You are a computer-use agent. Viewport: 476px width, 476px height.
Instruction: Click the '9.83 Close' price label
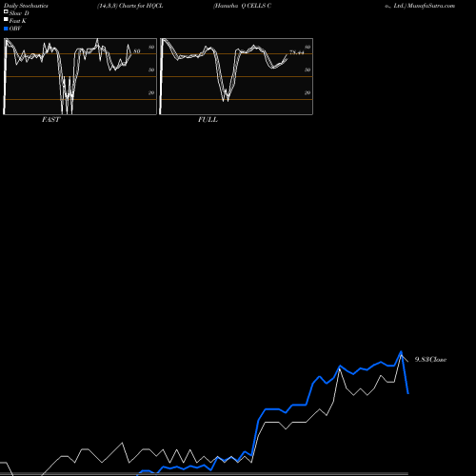[430, 359]
